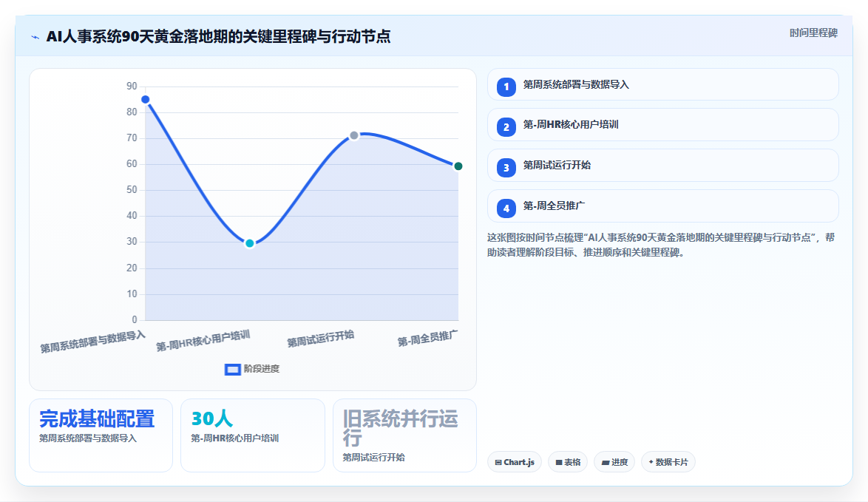The image size is (868, 502).
Task: Open milestone 第周试运行开始 in list
Action: click(x=662, y=165)
